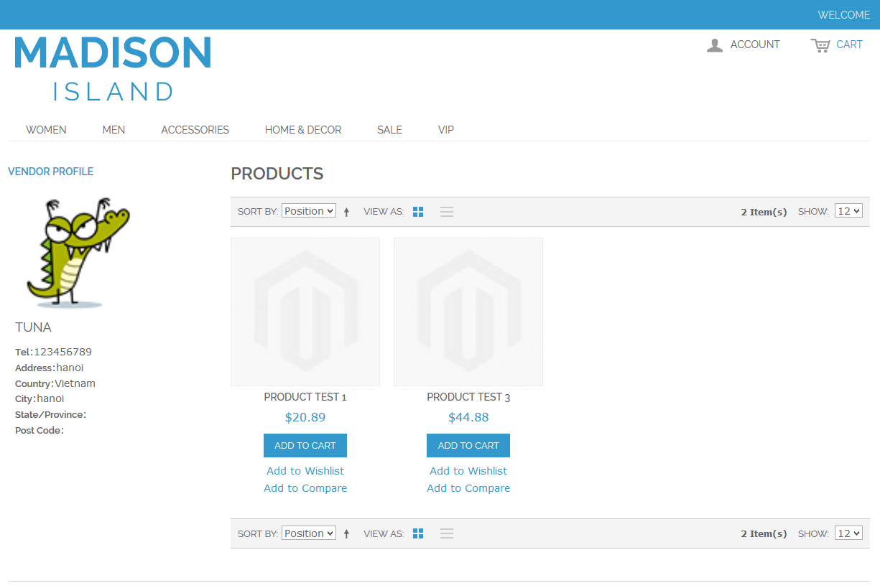This screenshot has width=880, height=588.
Task: Click the Post Code label
Action: coord(40,431)
